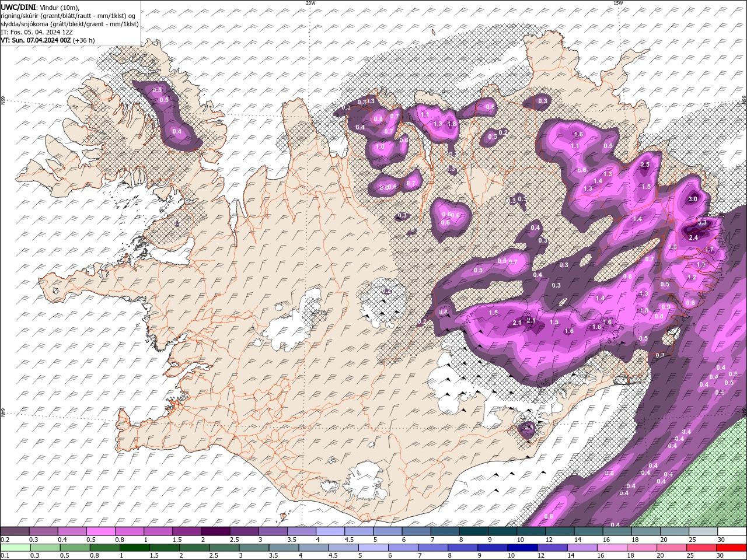Image resolution: width=747 pixels, height=560 pixels.
Task: Click the 1.2 value on the map
Action: pos(692,278)
